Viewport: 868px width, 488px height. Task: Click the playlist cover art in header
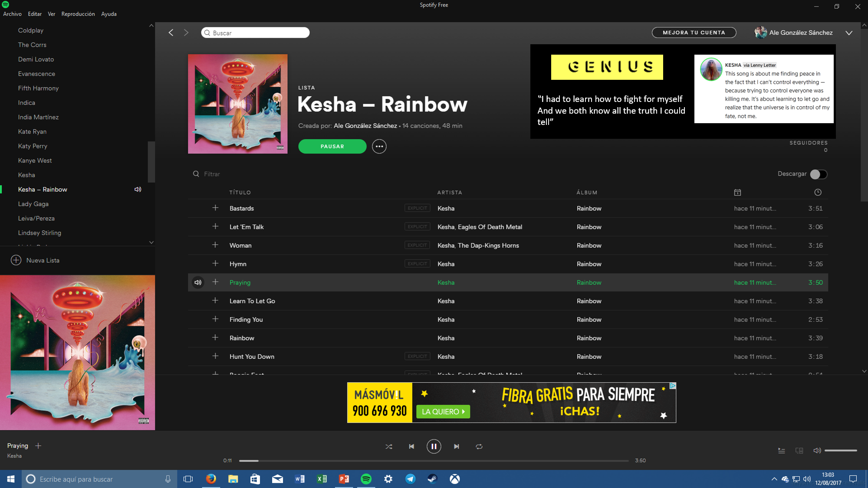(x=238, y=104)
